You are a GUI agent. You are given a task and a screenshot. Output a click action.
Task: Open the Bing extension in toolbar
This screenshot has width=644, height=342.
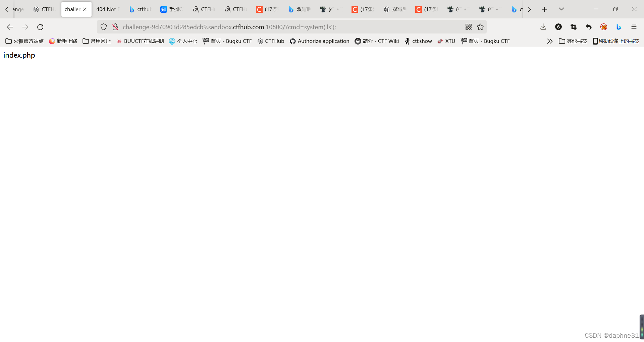tap(619, 27)
